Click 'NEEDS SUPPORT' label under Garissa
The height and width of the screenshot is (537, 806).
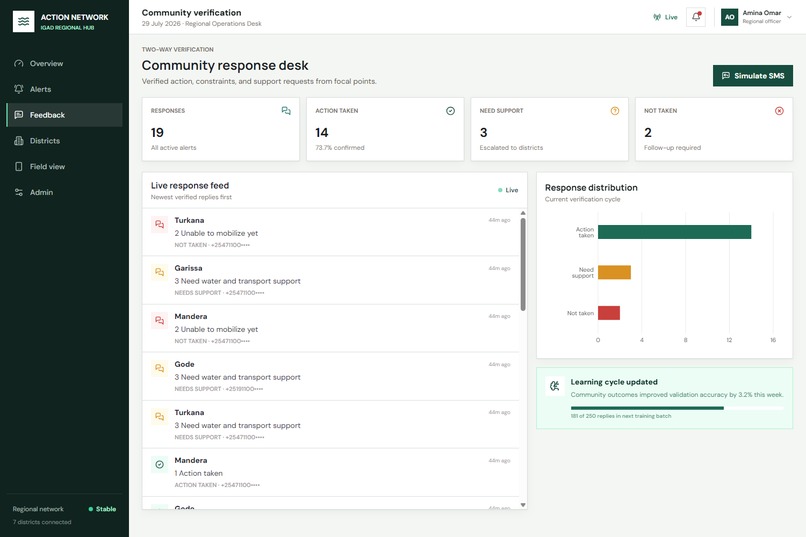tap(197, 293)
